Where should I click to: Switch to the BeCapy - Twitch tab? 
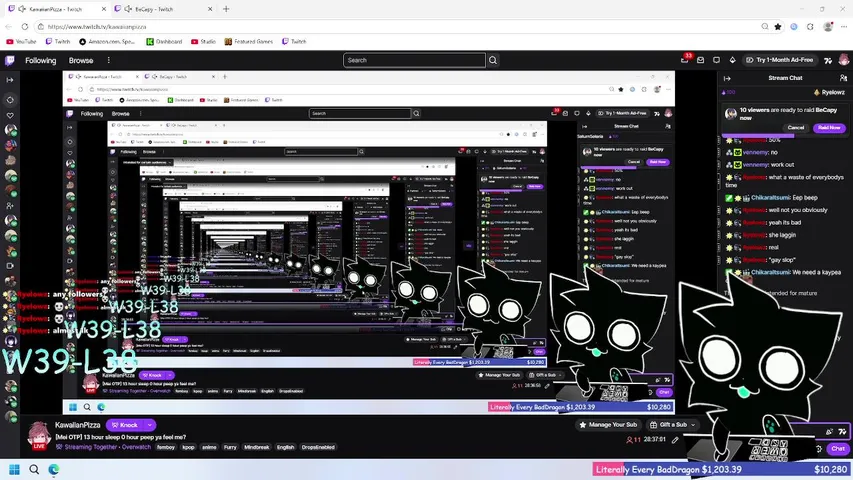[161, 9]
